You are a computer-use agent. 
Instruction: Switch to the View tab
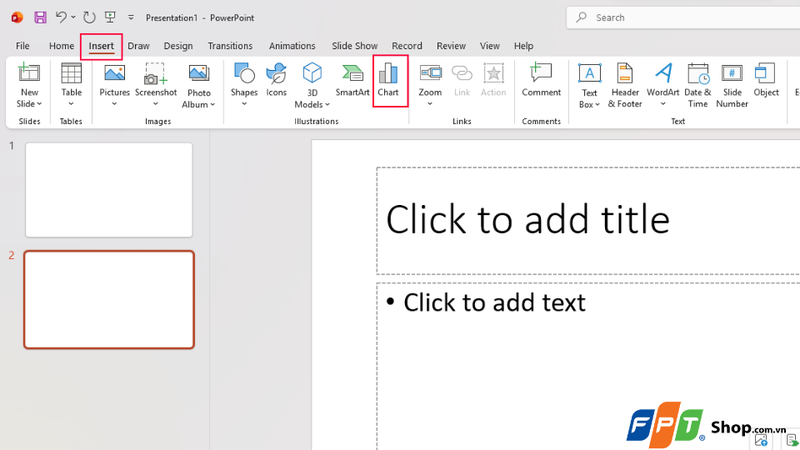(490, 46)
